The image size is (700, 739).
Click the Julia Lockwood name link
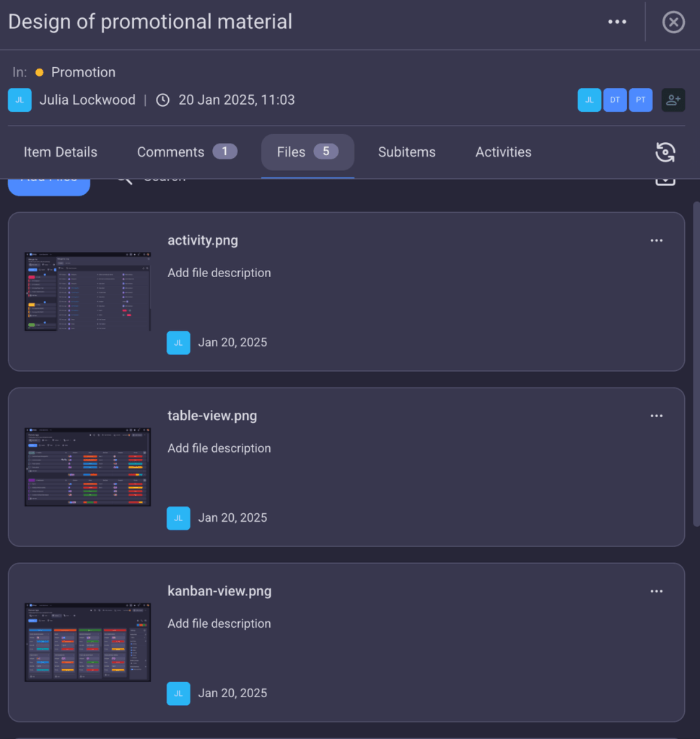click(87, 100)
